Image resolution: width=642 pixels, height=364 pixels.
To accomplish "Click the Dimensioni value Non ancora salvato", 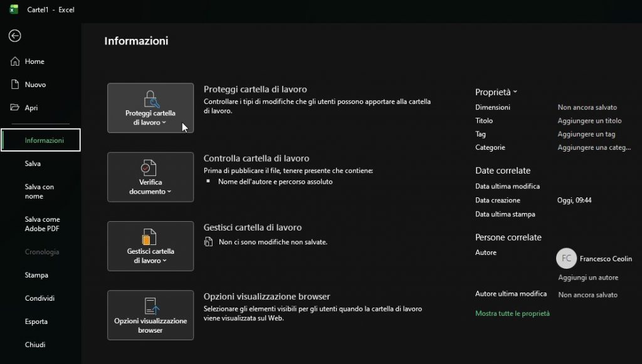I will (587, 107).
